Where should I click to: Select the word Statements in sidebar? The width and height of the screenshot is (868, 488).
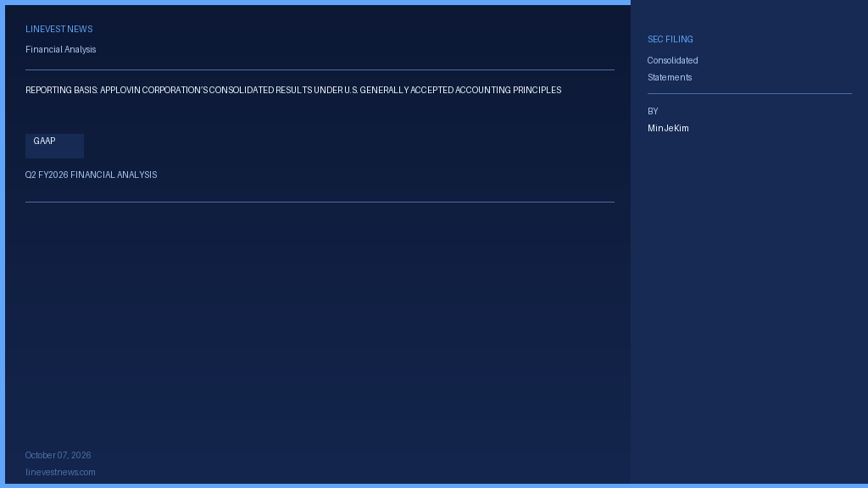(x=670, y=77)
